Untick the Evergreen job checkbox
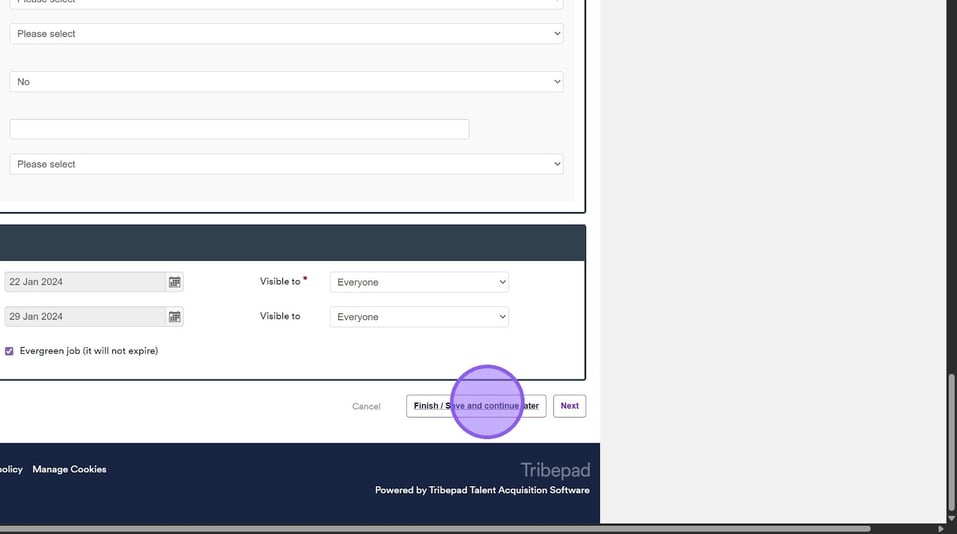This screenshot has width=957, height=534. click(x=10, y=351)
